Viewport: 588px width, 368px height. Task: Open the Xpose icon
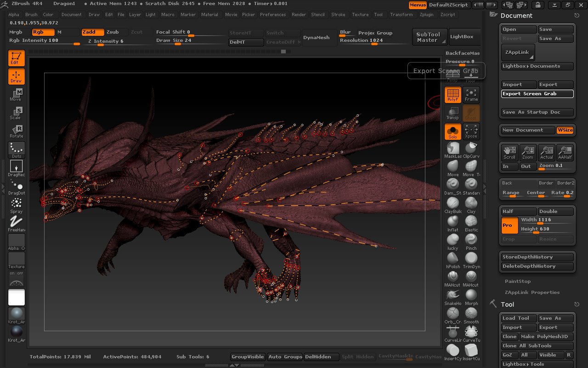click(471, 132)
